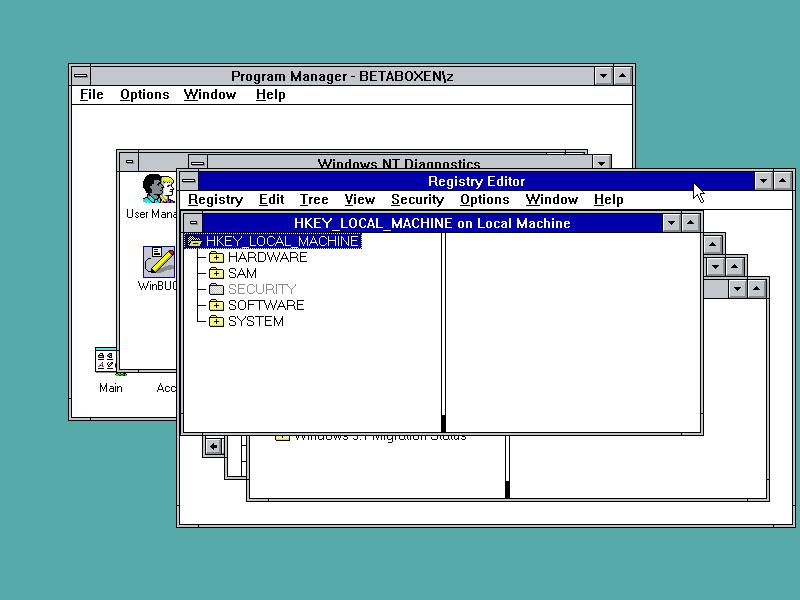Open the View menu in Registry Editor
800x600 pixels.
tap(360, 199)
